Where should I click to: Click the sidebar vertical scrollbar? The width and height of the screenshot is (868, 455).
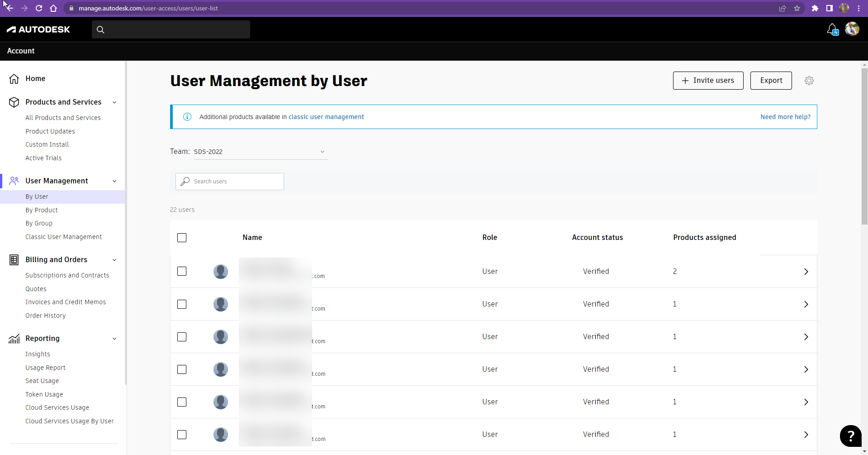[x=125, y=223]
